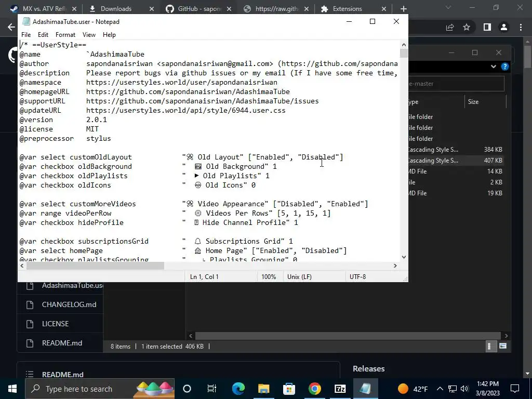Click the Notepad horizontal scrollbar thumb
This screenshot has height=399, width=532.
(96, 265)
